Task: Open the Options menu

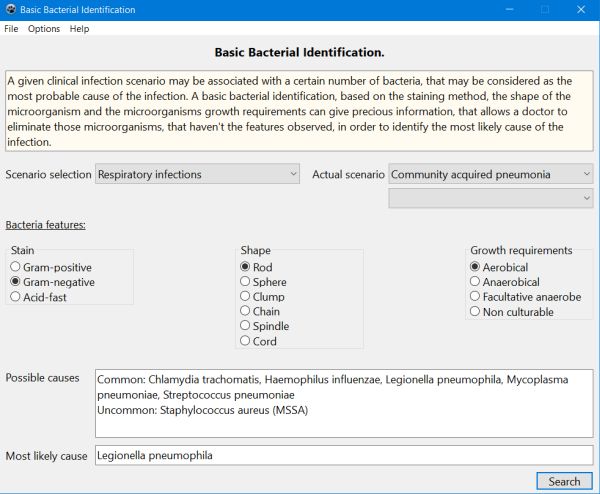Action: pyautogui.click(x=44, y=29)
